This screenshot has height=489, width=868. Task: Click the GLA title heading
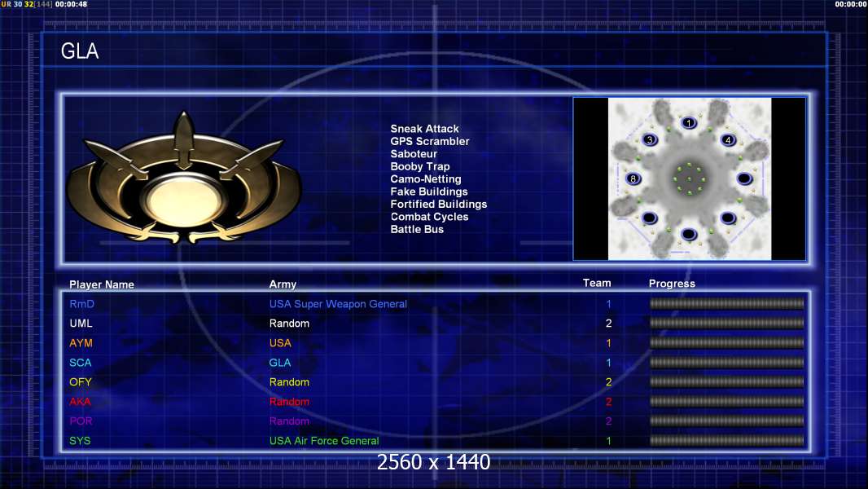pyautogui.click(x=80, y=51)
